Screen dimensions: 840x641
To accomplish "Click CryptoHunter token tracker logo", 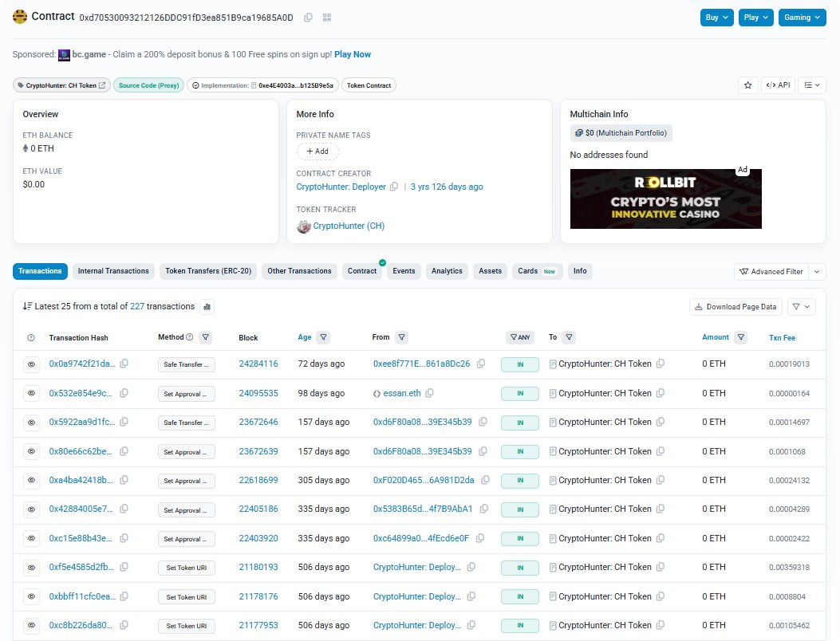I will point(304,226).
